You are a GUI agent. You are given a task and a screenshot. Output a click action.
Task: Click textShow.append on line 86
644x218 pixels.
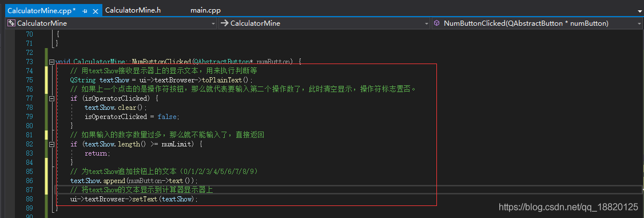tap(97, 181)
